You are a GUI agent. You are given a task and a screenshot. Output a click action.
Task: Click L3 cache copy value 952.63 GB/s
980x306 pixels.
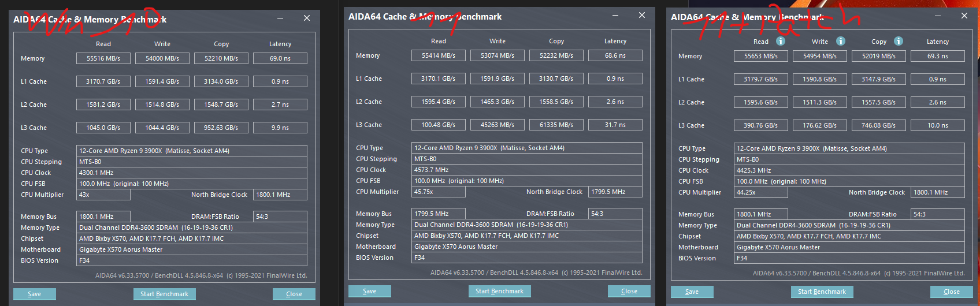pos(221,128)
